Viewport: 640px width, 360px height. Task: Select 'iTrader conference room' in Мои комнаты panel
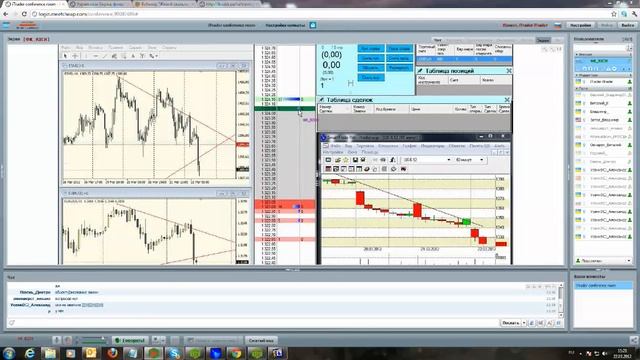click(603, 285)
